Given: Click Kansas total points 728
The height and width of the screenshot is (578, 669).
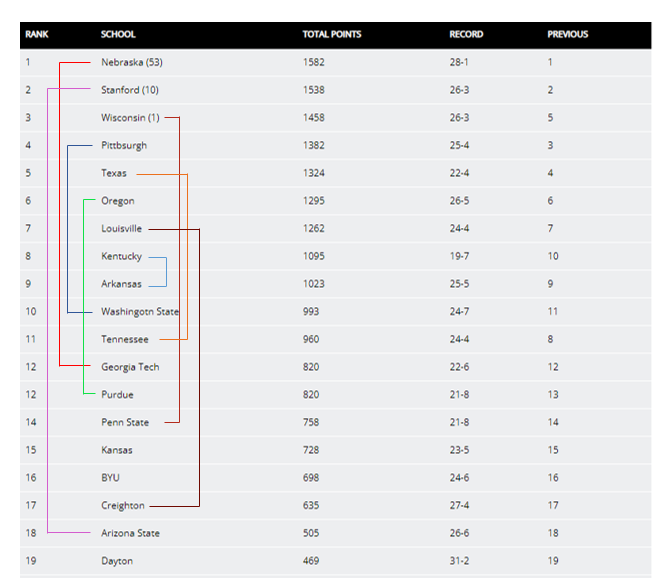Looking at the screenshot, I should 311,450.
